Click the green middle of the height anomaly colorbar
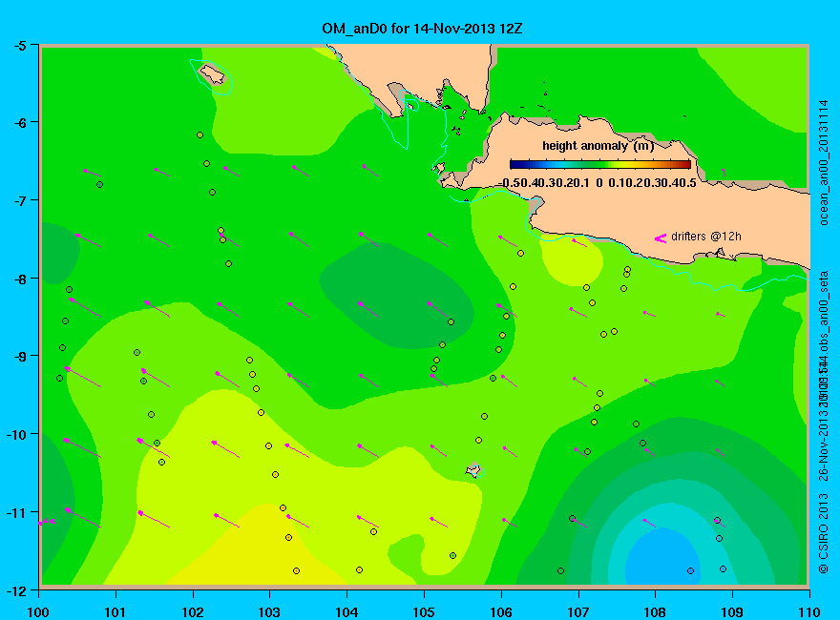 [x=600, y=164]
